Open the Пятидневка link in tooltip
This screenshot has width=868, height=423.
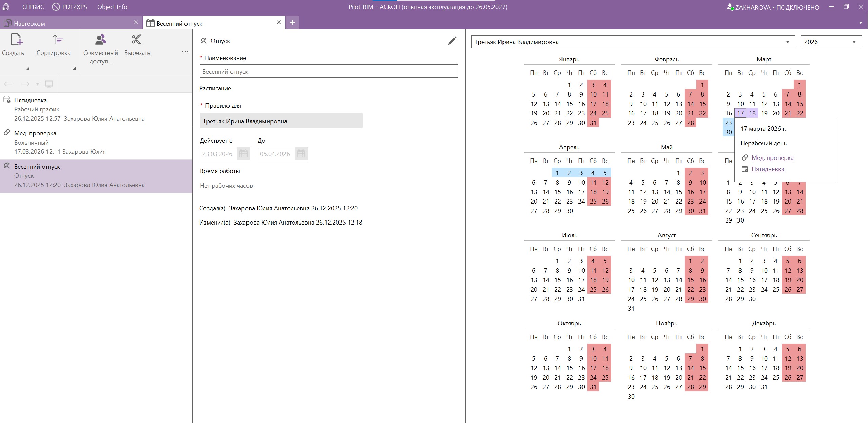coord(767,169)
